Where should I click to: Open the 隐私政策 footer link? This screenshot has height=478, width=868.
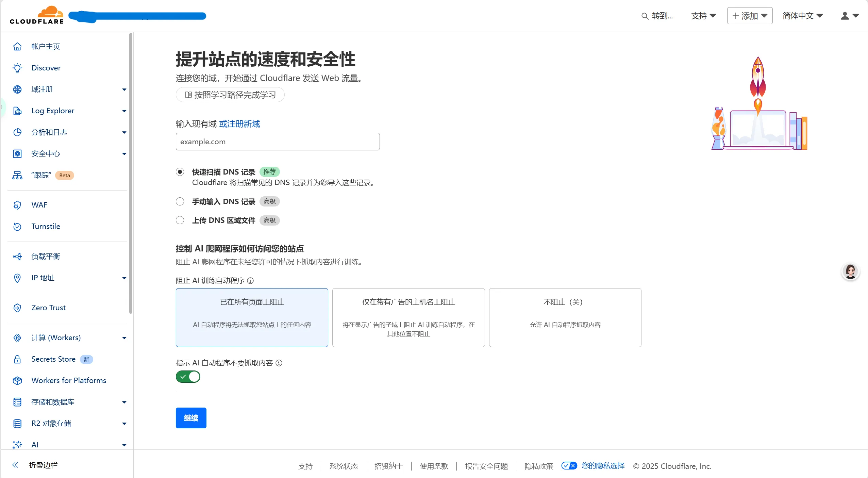pyautogui.click(x=539, y=466)
